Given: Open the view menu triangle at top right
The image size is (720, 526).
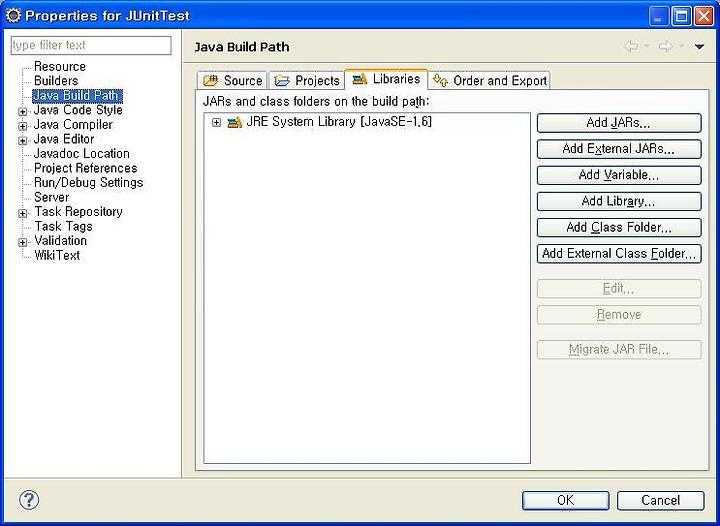Looking at the screenshot, I should pos(699,46).
